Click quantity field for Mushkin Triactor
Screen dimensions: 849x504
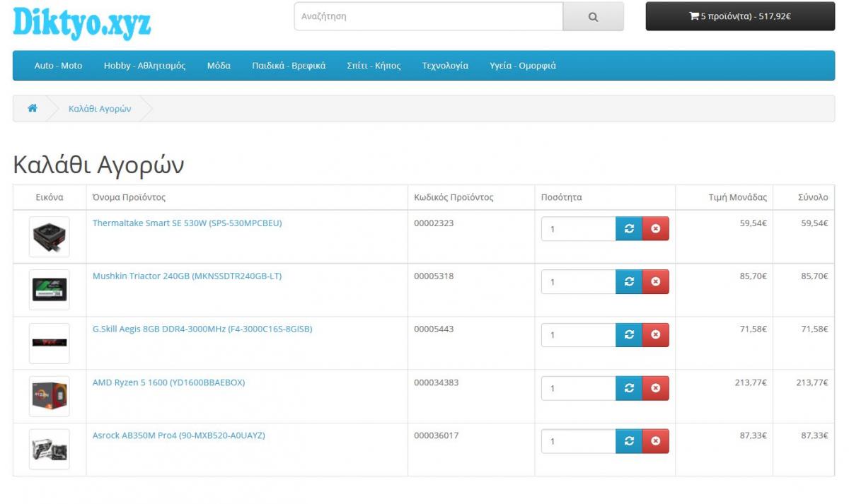click(x=579, y=281)
